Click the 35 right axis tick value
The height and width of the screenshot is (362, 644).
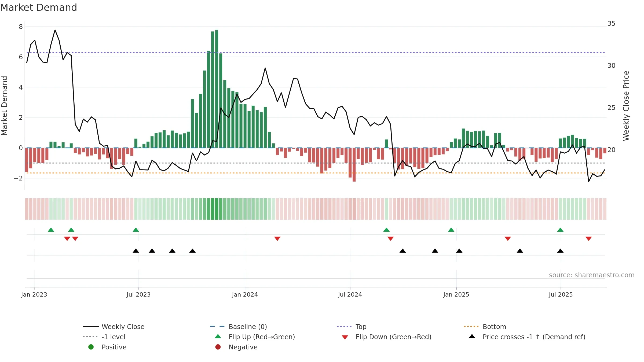tap(611, 24)
